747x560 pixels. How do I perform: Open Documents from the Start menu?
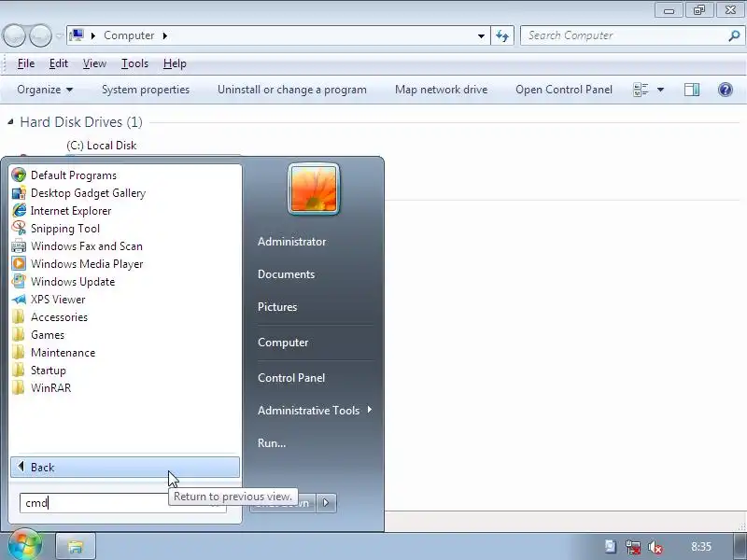click(286, 274)
